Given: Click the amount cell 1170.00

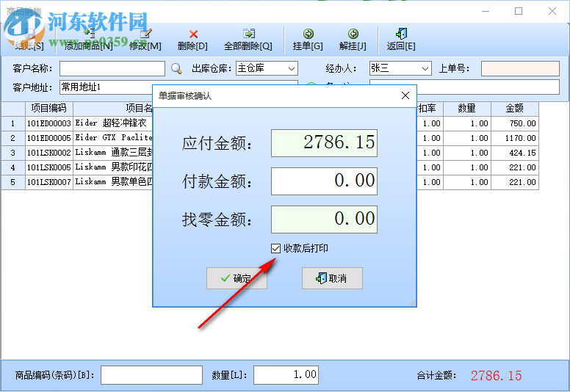Looking at the screenshot, I should tap(515, 138).
